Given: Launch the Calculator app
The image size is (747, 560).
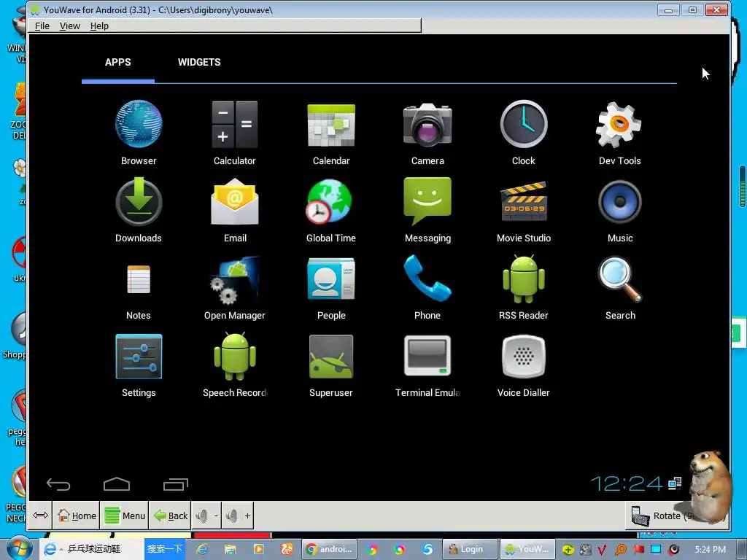Looking at the screenshot, I should (x=235, y=124).
